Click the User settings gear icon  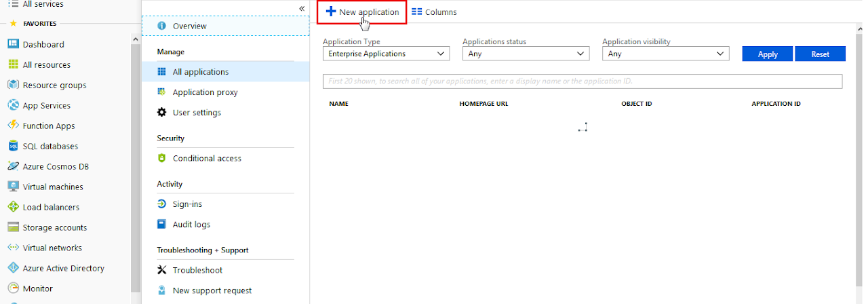(x=161, y=113)
